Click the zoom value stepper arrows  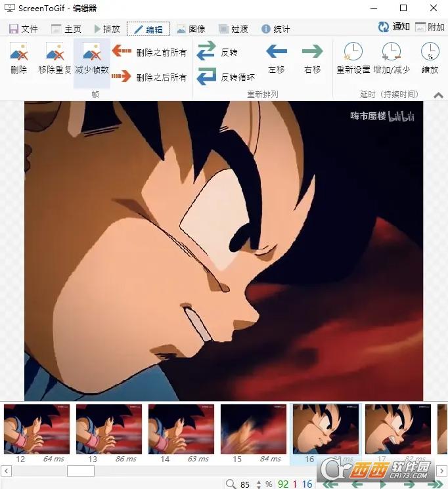(x=259, y=484)
